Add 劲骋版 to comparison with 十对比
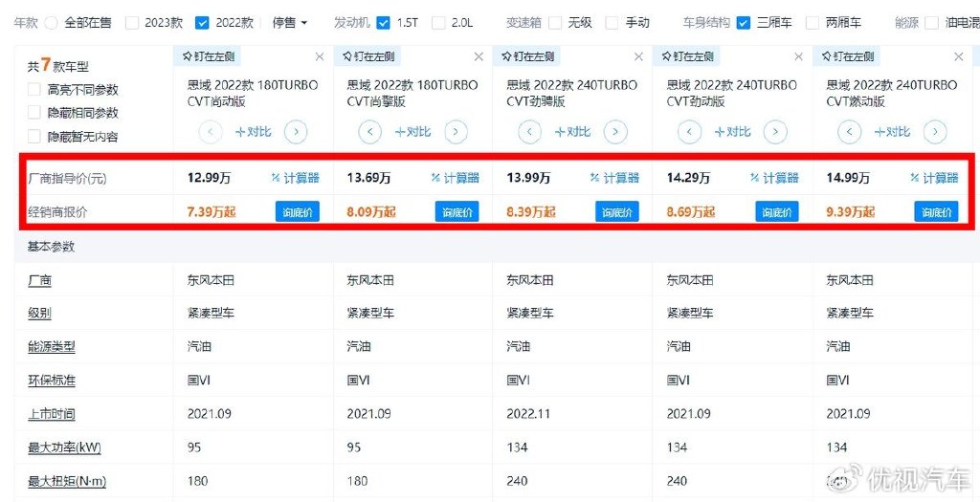The width and height of the screenshot is (980, 502). 572,132
